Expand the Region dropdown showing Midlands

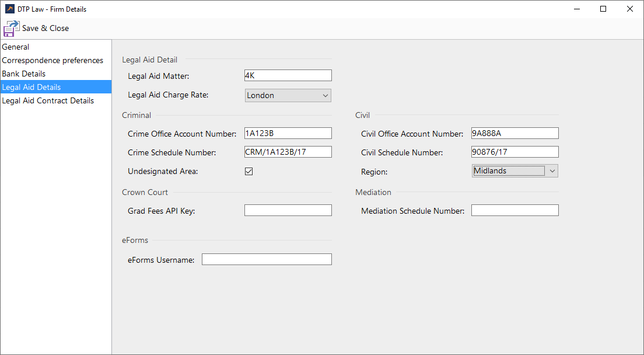(x=514, y=170)
